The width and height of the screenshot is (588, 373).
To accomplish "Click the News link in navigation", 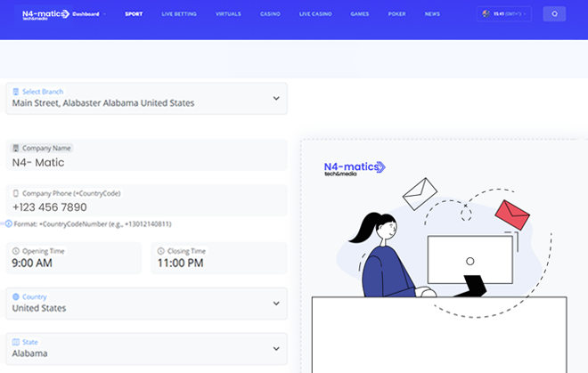I will [432, 14].
